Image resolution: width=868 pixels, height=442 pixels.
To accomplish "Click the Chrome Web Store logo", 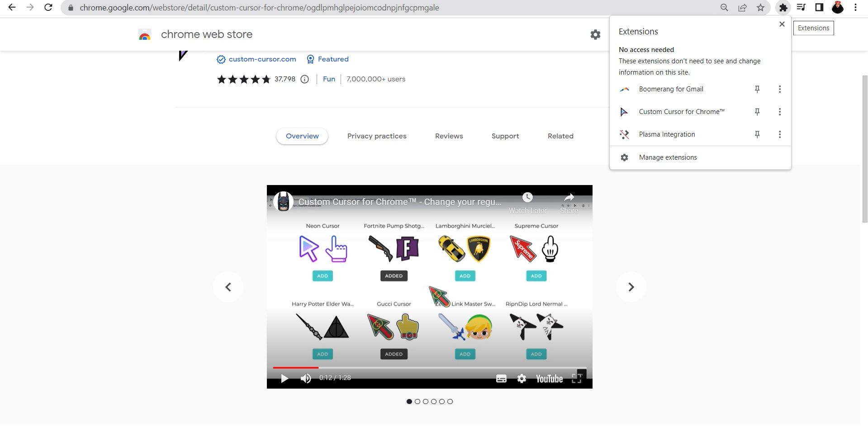I will pos(145,35).
